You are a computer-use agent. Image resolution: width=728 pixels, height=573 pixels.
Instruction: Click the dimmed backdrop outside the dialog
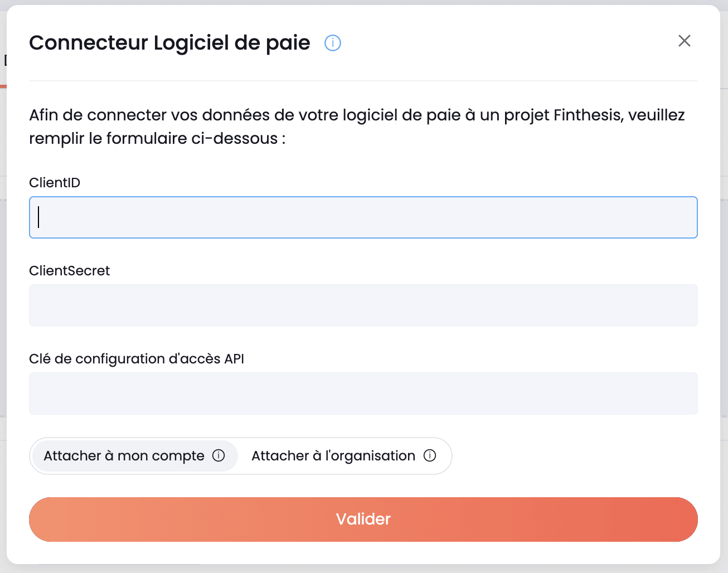[x=724, y=279]
